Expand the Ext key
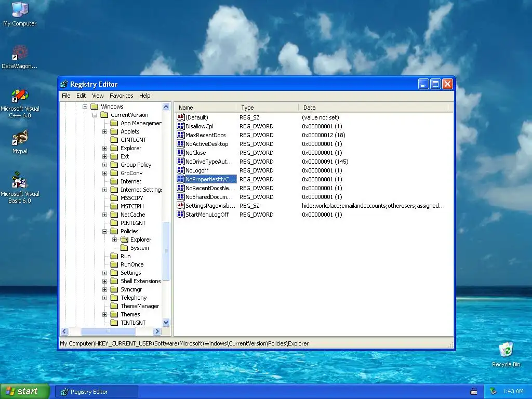The width and height of the screenshot is (532, 399). [104, 156]
